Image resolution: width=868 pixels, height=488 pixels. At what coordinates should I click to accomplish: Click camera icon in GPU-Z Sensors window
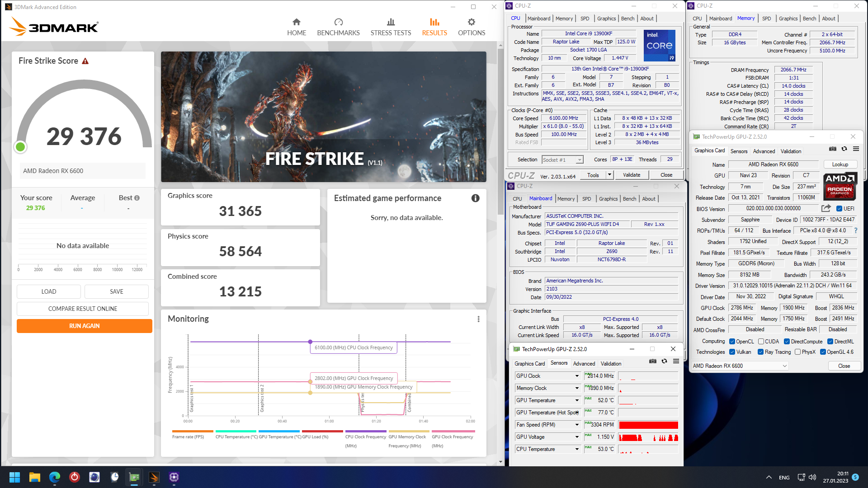652,361
